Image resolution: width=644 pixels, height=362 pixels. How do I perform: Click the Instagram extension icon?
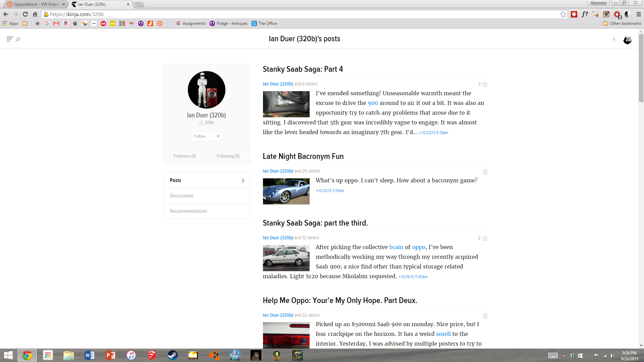pos(606,14)
